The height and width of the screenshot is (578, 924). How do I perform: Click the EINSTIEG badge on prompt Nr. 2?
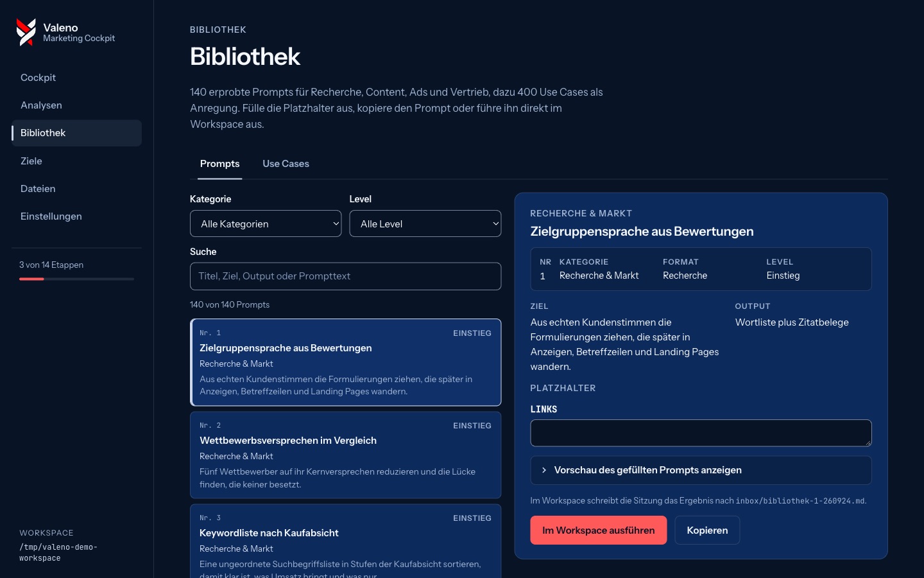point(472,426)
